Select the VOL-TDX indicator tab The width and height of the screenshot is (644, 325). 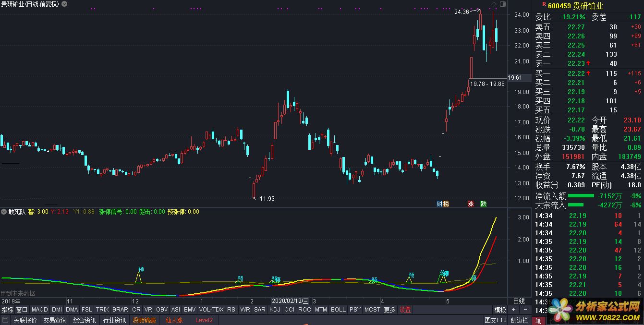click(211, 310)
